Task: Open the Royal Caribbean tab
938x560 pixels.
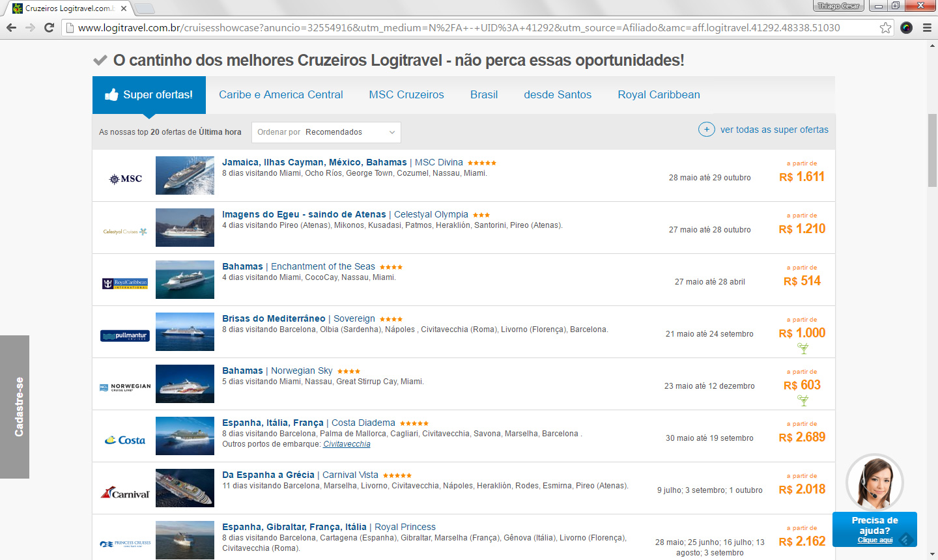Action: click(x=659, y=94)
